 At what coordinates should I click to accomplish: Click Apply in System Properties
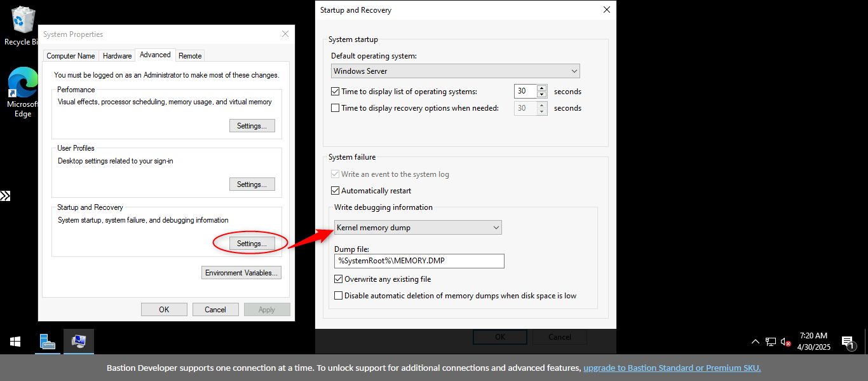pos(267,310)
